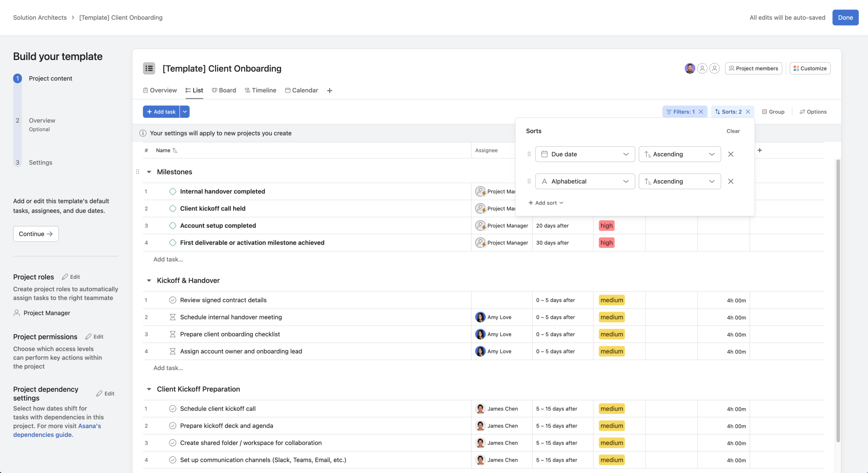Click the Name column sort arrow icon
The height and width of the screenshot is (473, 868).
(x=175, y=150)
